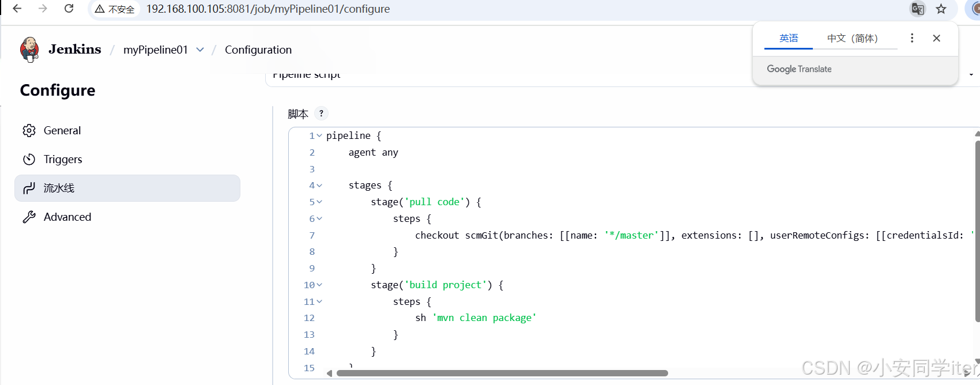Fold the 'build project' stage at line 10
The height and width of the screenshot is (385, 980).
[x=319, y=285]
